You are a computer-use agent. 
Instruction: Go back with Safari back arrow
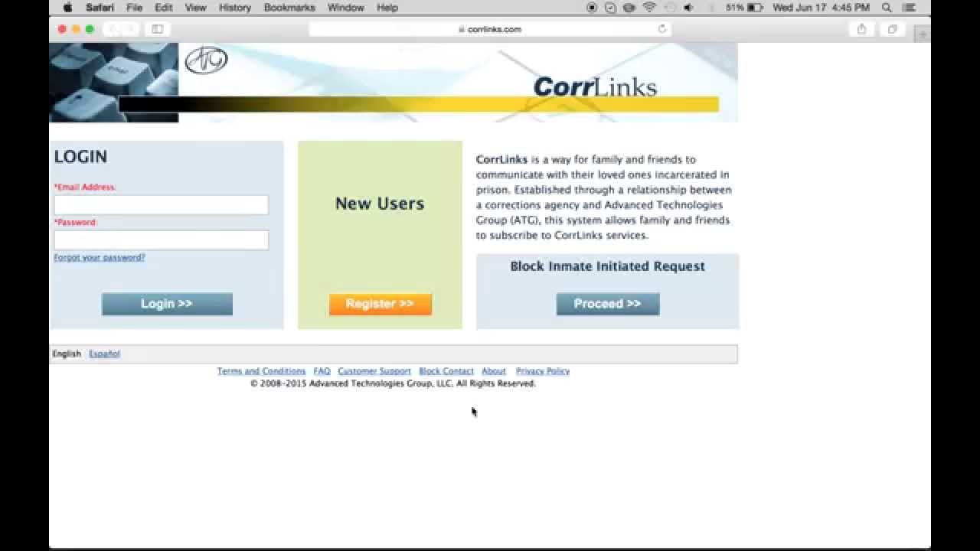pyautogui.click(x=113, y=29)
